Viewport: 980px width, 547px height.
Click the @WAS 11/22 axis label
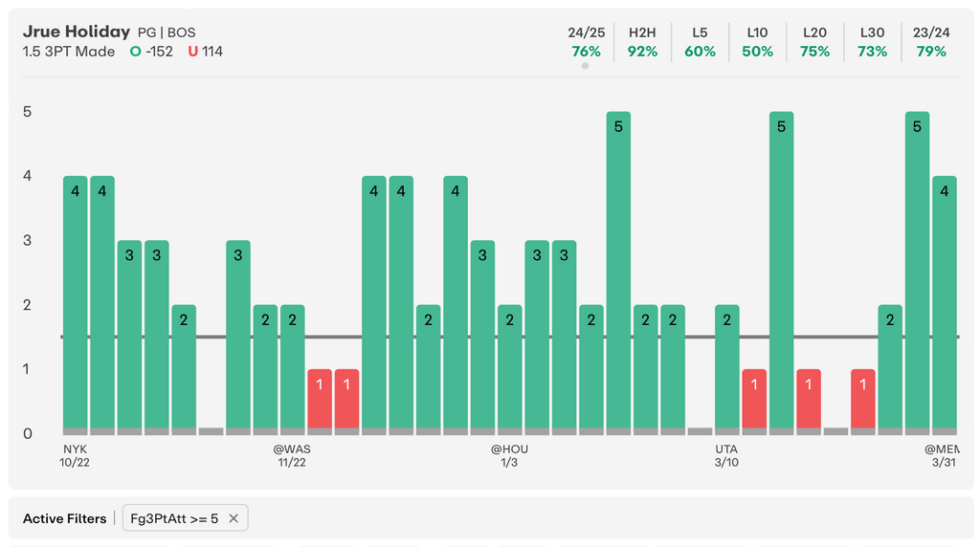coord(292,456)
